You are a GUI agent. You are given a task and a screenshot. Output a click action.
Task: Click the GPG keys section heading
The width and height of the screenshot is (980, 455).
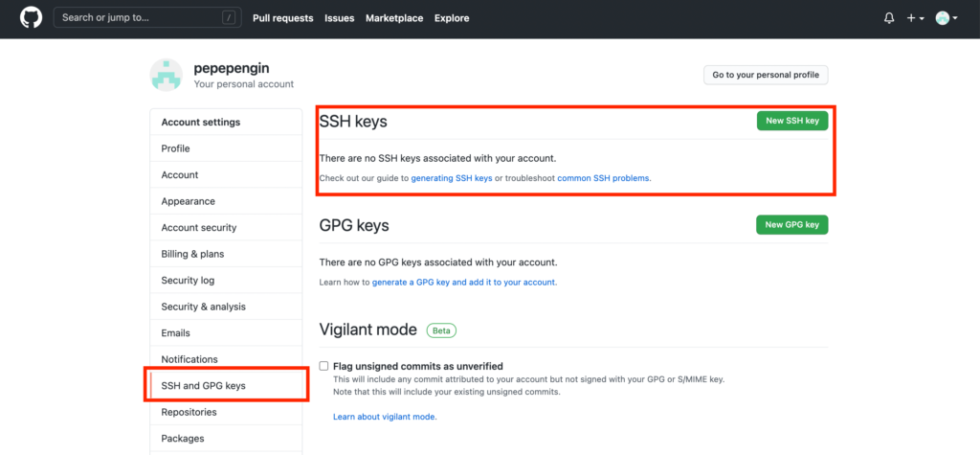pyautogui.click(x=354, y=225)
